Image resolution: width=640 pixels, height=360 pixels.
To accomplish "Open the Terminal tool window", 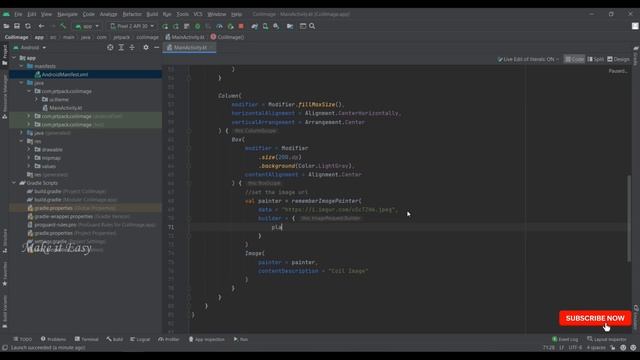I will coord(87,339).
